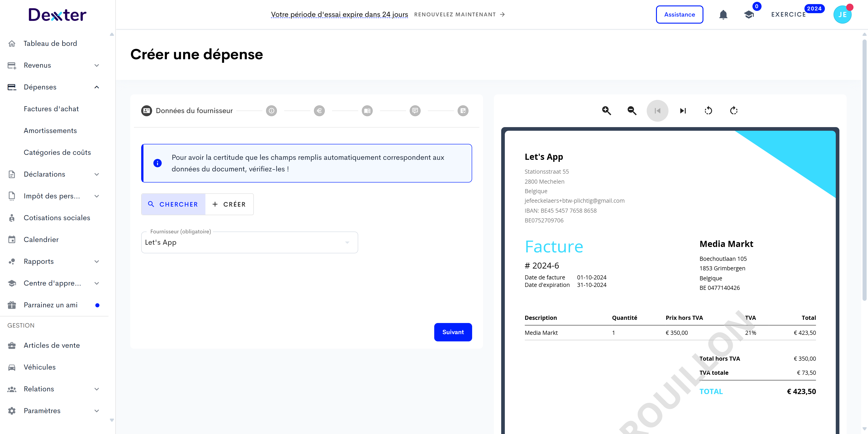Click the supplier data step icon
868x434 pixels.
pyautogui.click(x=147, y=111)
